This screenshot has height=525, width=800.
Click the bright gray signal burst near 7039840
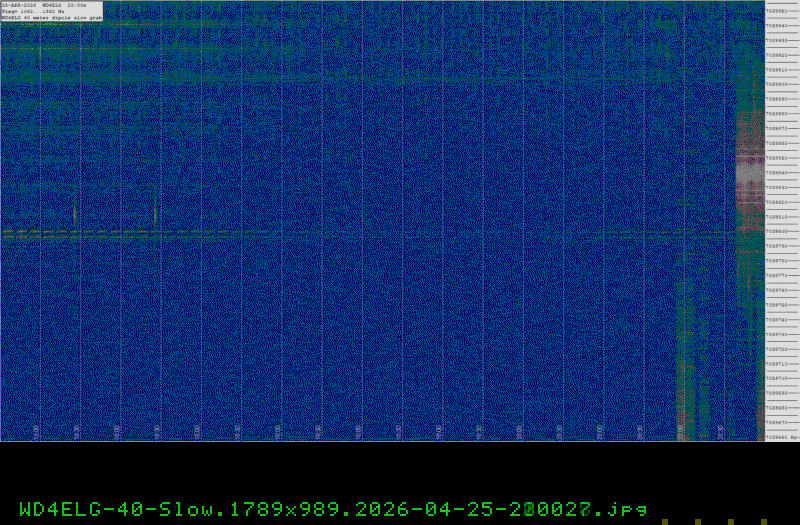(x=749, y=173)
